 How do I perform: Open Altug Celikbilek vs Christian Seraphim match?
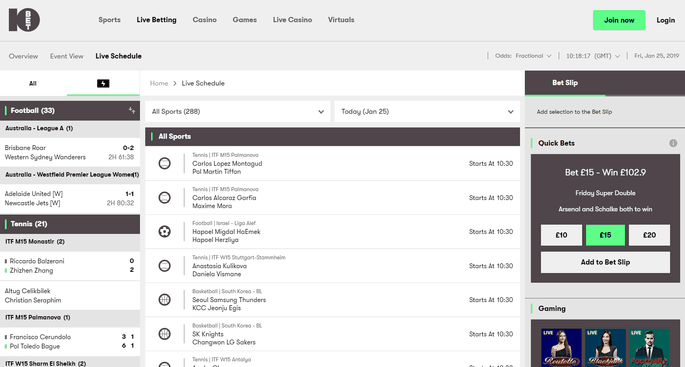point(70,295)
